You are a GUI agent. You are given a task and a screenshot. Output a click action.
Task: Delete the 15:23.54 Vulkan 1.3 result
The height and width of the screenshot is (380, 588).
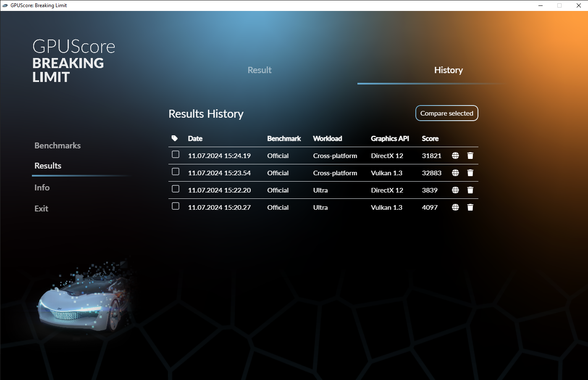pos(470,173)
